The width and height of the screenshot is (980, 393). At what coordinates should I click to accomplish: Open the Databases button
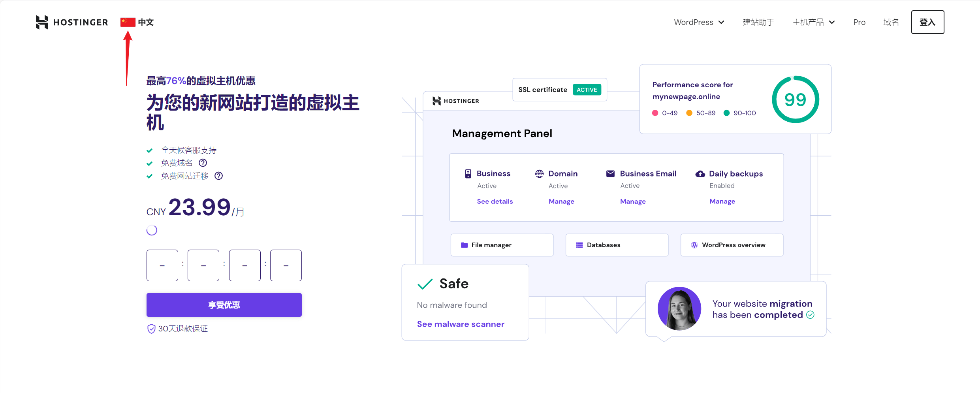click(617, 245)
